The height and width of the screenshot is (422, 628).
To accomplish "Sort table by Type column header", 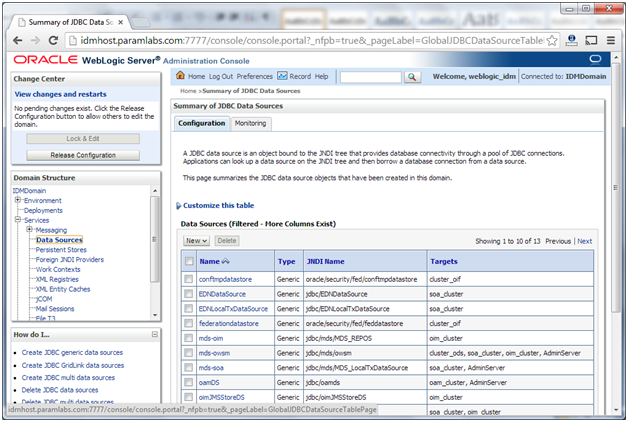I will 286,261.
